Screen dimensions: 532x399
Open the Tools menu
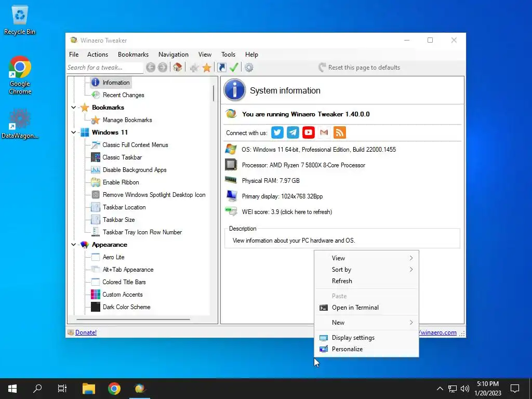[x=229, y=55]
